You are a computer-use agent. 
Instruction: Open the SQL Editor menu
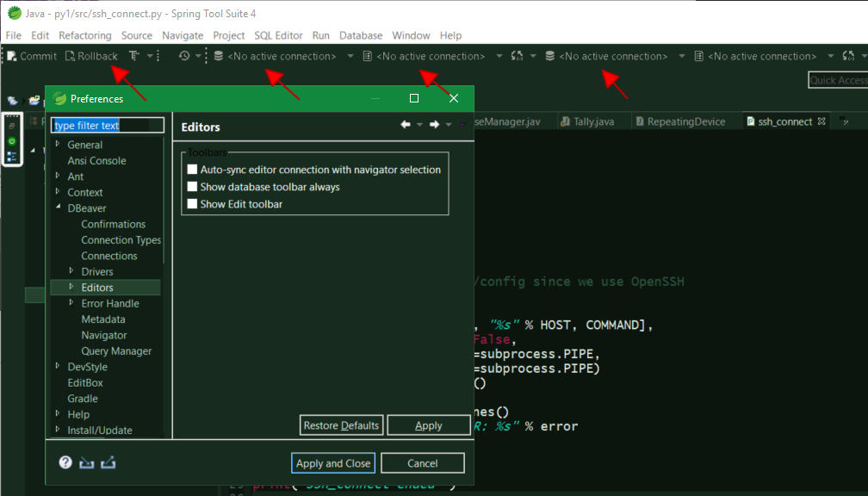pos(278,35)
